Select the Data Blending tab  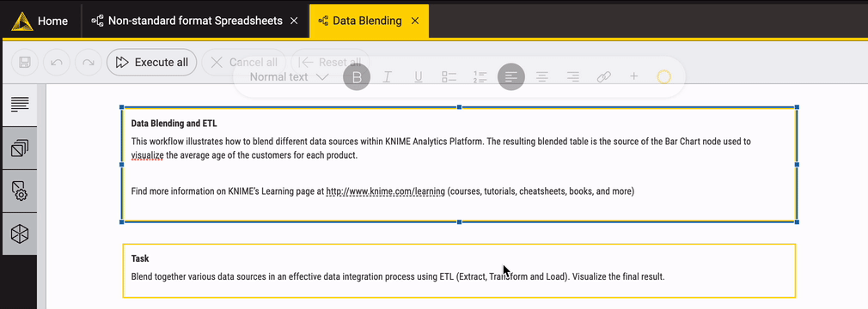click(x=368, y=21)
